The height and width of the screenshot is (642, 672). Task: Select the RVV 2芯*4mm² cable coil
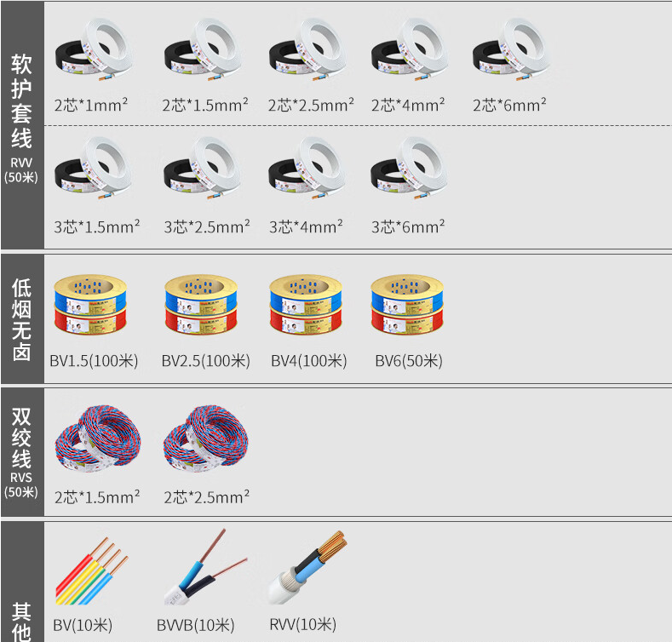(410, 50)
